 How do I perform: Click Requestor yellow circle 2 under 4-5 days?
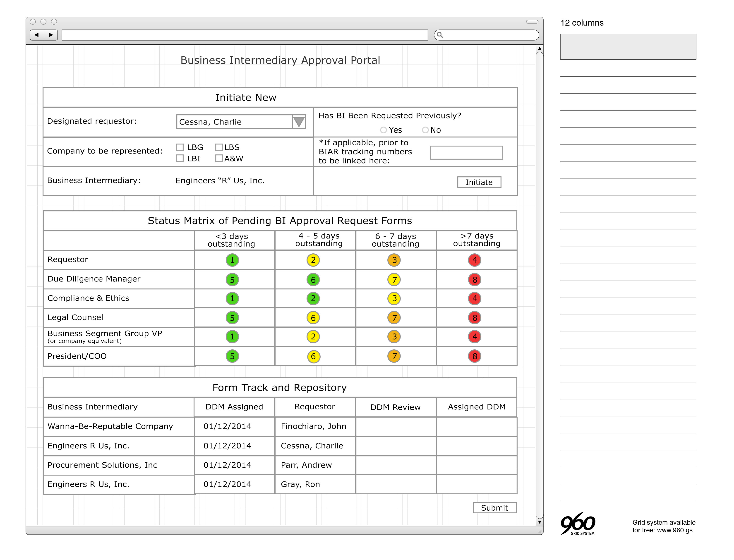[x=313, y=260]
